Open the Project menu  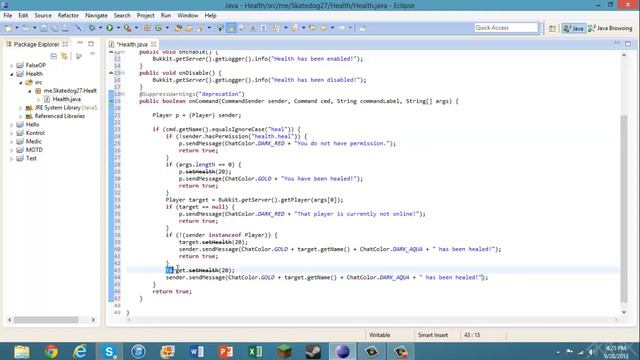point(146,16)
